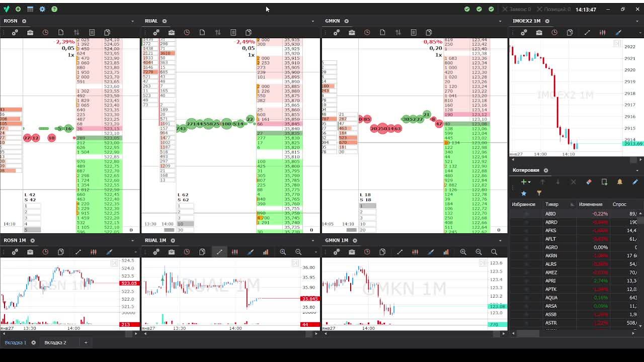This screenshot has height=362, width=644.
Task: Toggle candlestick mode in ROSN 1M chart
Action: click(x=93, y=252)
